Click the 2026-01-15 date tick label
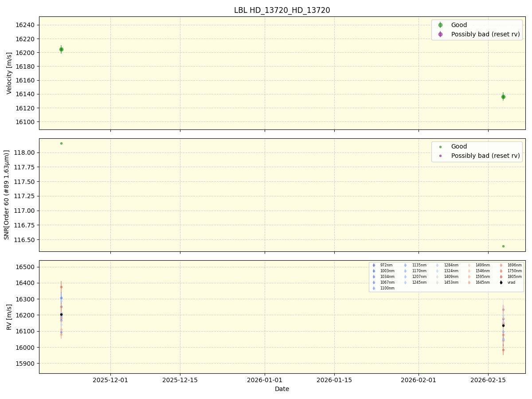Image resolution: width=532 pixels, height=399 pixels. coord(334,380)
